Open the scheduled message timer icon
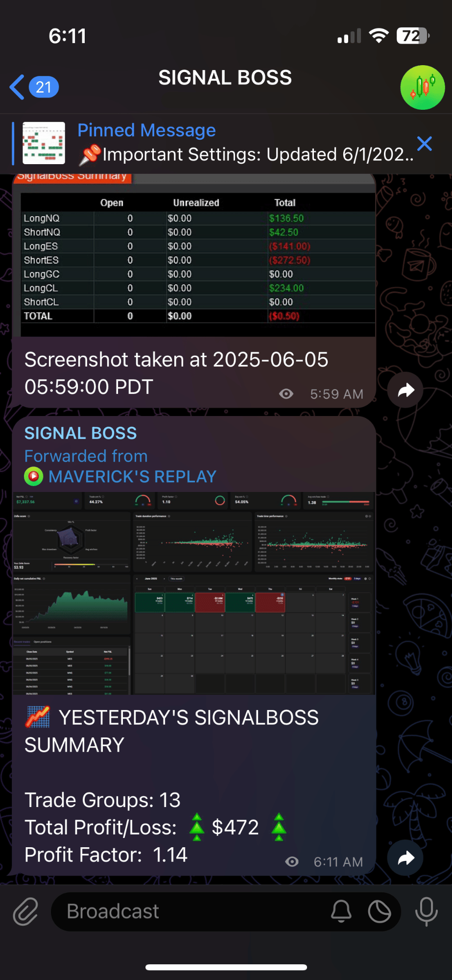 [x=380, y=911]
